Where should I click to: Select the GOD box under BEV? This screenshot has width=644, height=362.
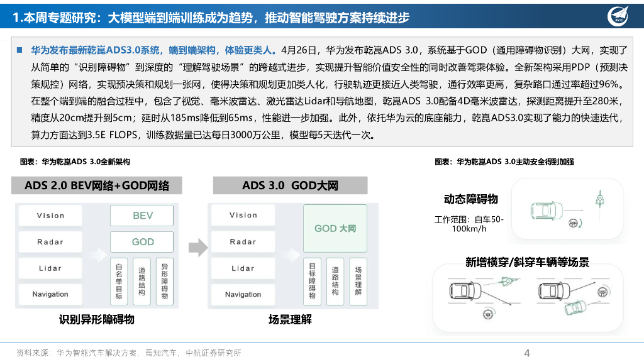coord(143,242)
